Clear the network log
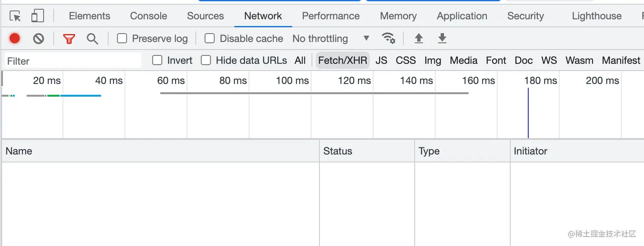644x246 pixels. pos(39,39)
